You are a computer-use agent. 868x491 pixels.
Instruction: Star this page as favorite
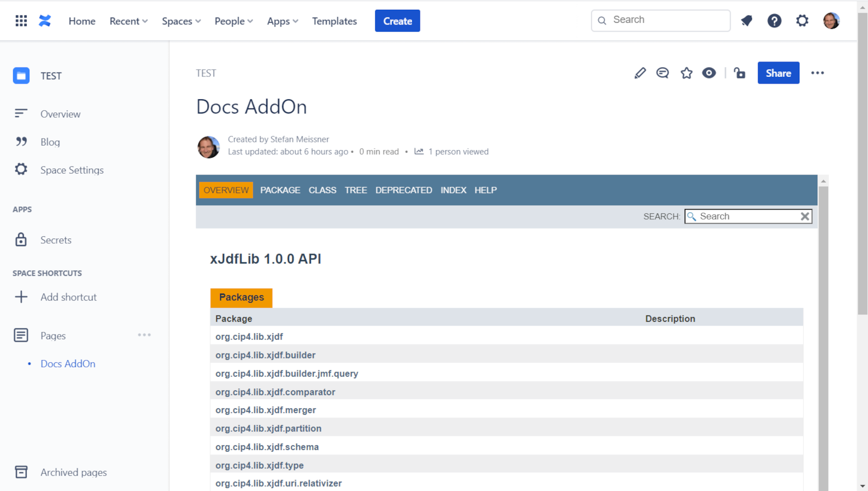tap(686, 73)
